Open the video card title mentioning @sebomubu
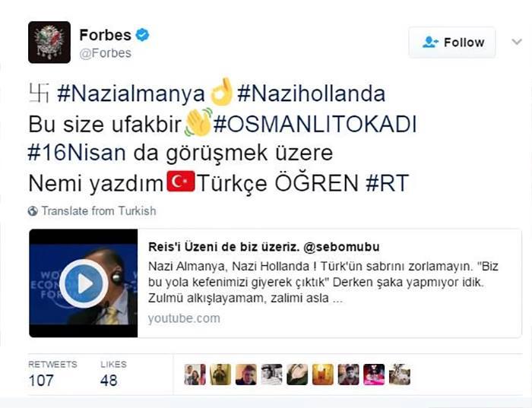Image resolution: width=532 pixels, height=408 pixels. (264, 247)
